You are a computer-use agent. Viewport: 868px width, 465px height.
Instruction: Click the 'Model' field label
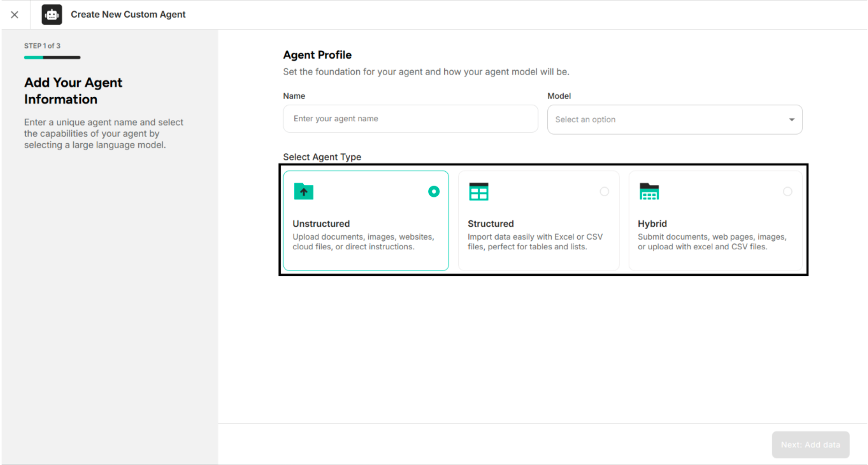[559, 96]
